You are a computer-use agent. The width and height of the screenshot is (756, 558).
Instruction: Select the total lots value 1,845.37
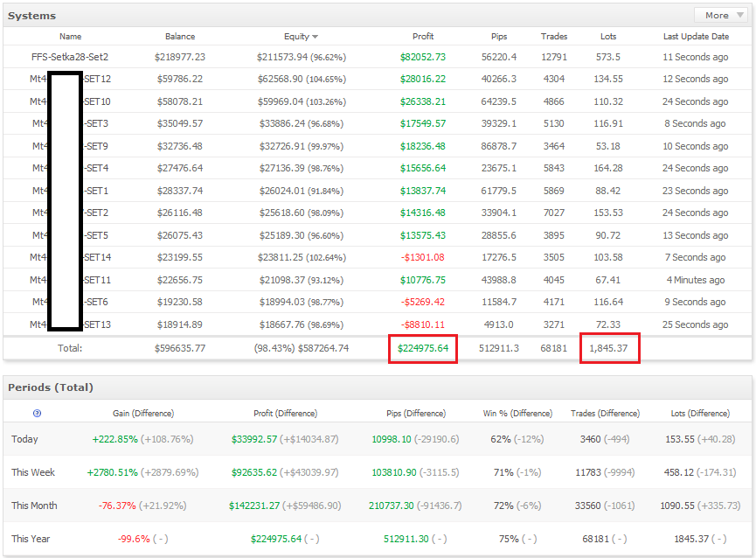[608, 348]
